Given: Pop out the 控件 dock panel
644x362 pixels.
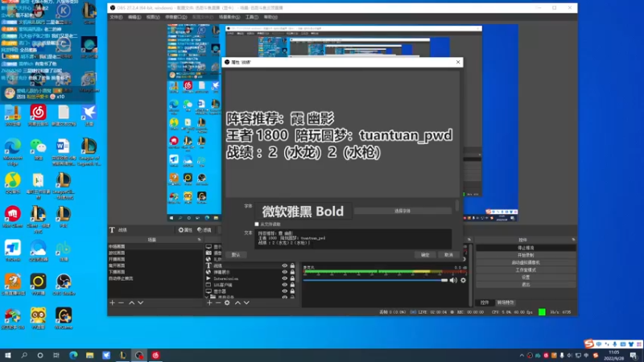Looking at the screenshot, I should 573,240.
